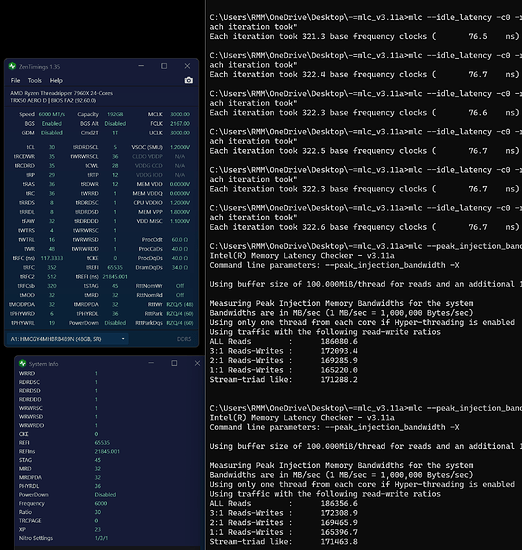Click the AMD Ryzen Threadripper 7960X CPU name

[x=62, y=93]
